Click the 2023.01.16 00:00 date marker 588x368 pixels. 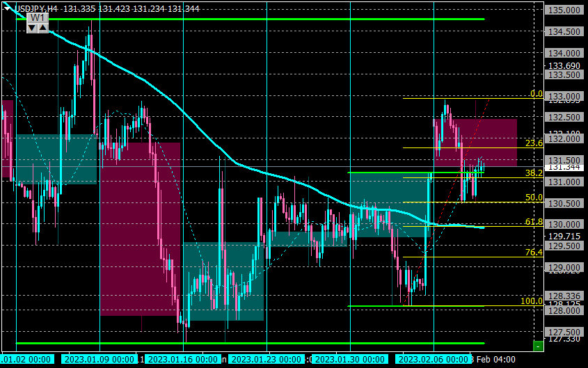[183, 360]
